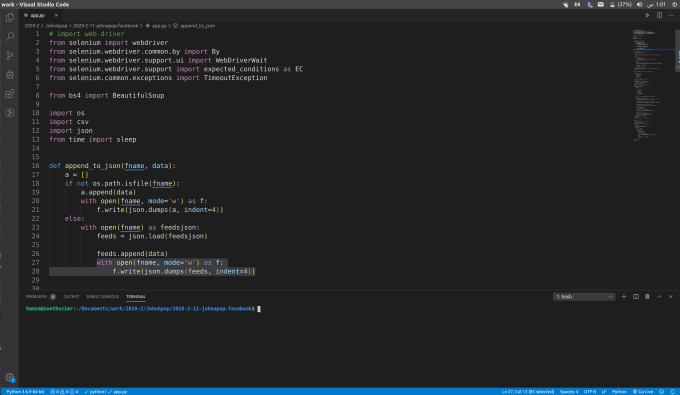Open the keyboard layout indicator in tray
The width and height of the screenshot is (680, 395).
point(577,4)
